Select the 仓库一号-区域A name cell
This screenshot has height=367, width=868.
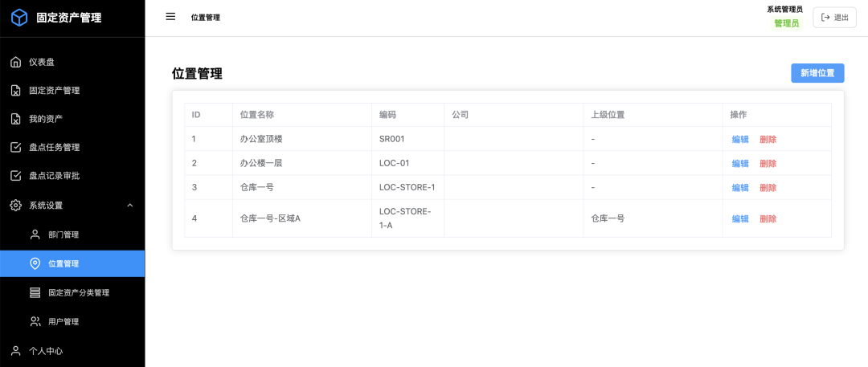(301, 218)
